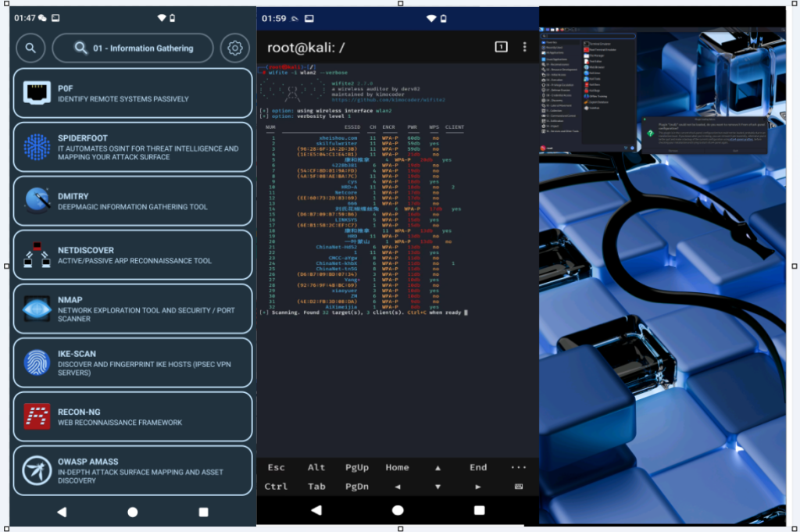Tap the up arrow extra key

[x=437, y=468]
